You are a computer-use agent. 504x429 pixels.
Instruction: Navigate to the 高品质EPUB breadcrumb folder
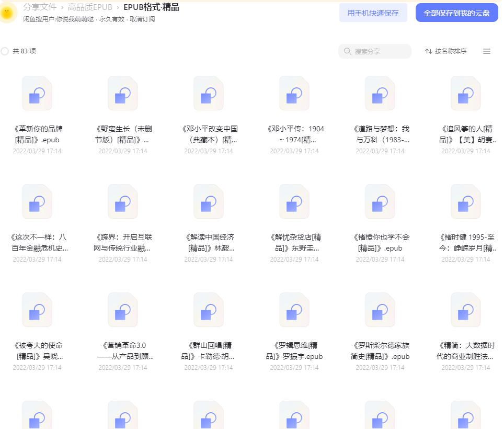point(90,7)
